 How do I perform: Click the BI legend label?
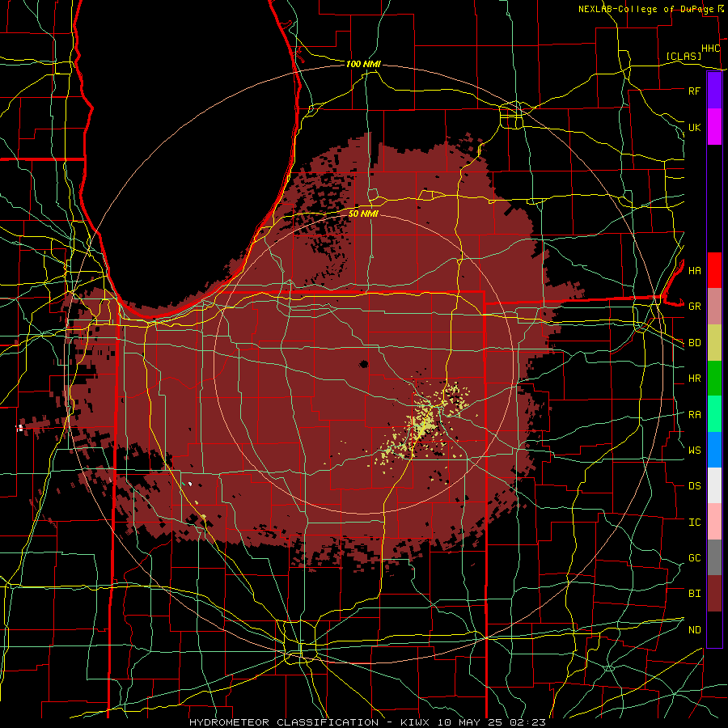(694, 594)
